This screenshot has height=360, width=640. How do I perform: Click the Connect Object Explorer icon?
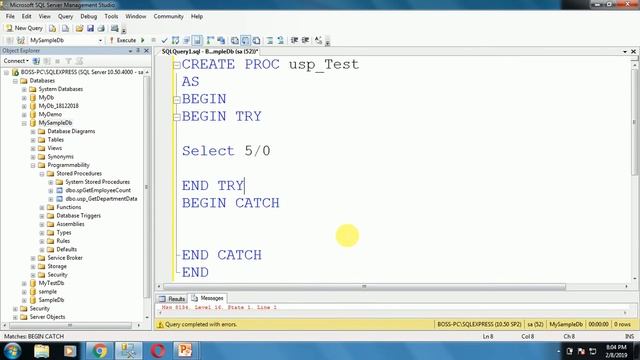(36, 61)
